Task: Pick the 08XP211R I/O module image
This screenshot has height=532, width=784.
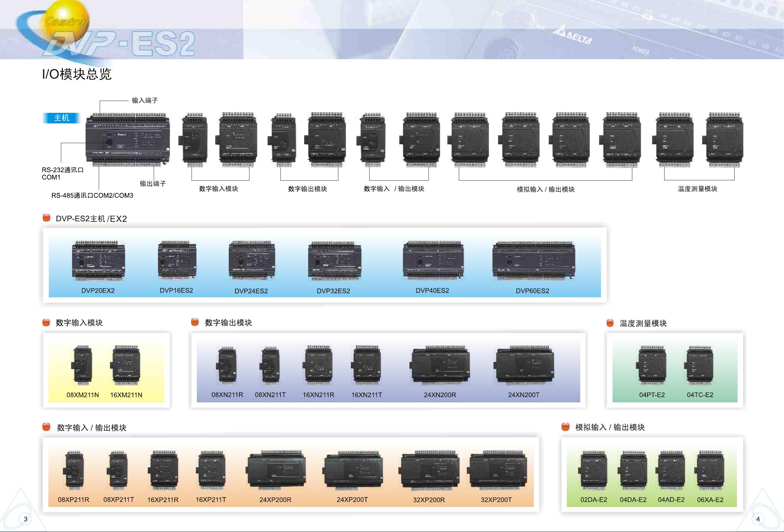Action: [x=73, y=471]
